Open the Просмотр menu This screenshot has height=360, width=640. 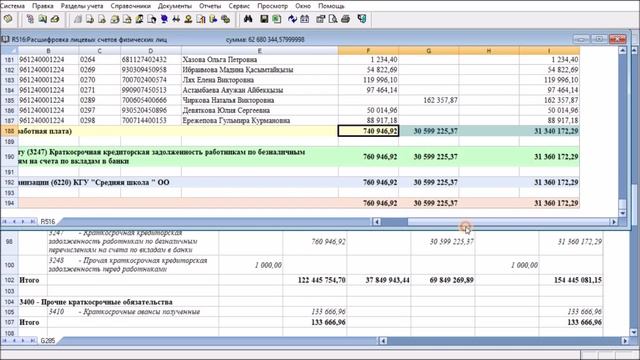click(272, 6)
